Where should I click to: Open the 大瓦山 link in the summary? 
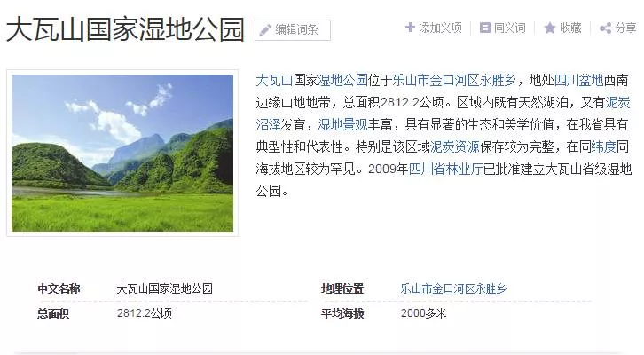[274, 80]
